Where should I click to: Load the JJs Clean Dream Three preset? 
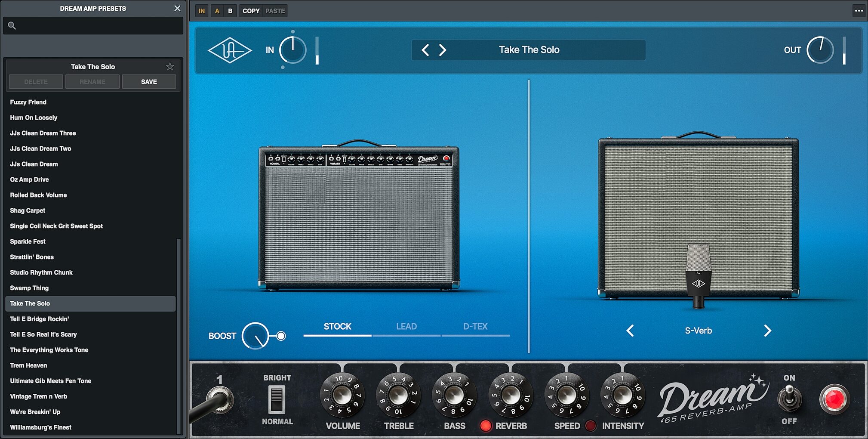(x=90, y=133)
